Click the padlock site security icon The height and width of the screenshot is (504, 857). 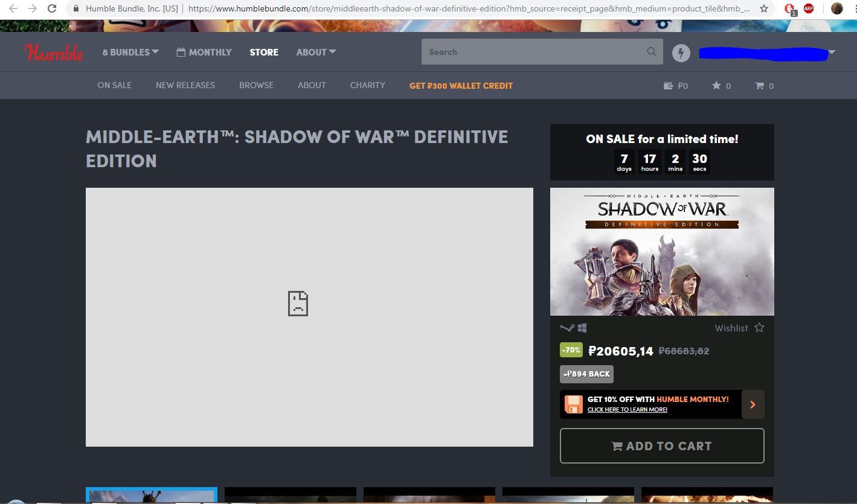[75, 9]
